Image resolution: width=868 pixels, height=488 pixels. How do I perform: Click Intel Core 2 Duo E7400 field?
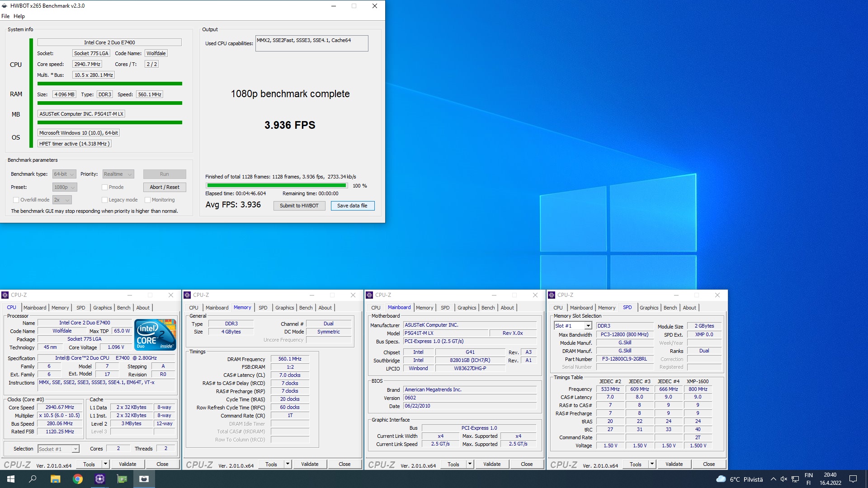[109, 42]
